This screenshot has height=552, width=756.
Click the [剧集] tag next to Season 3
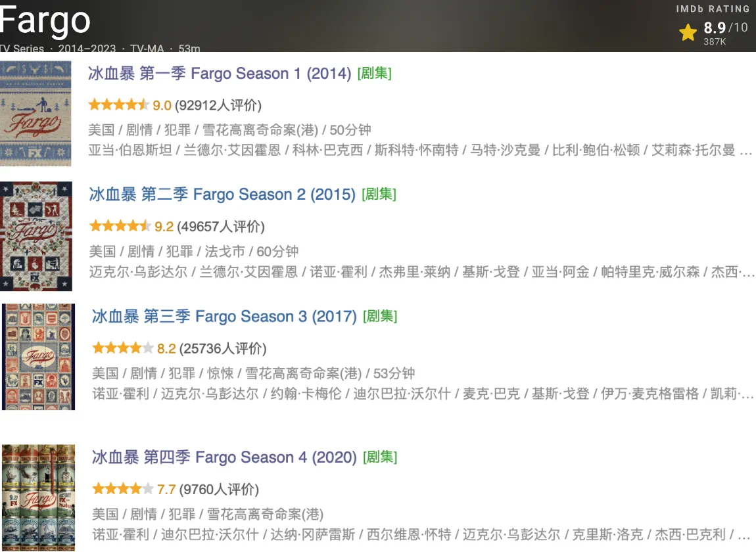point(380,316)
